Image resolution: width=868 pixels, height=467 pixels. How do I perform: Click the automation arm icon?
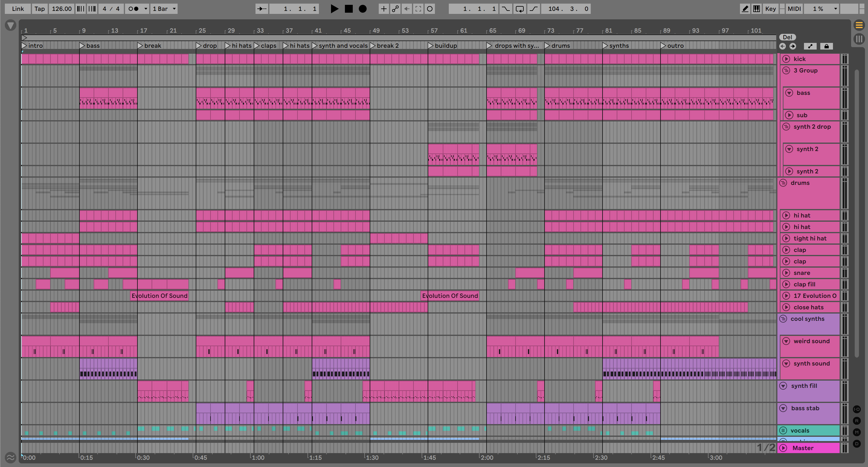395,9
